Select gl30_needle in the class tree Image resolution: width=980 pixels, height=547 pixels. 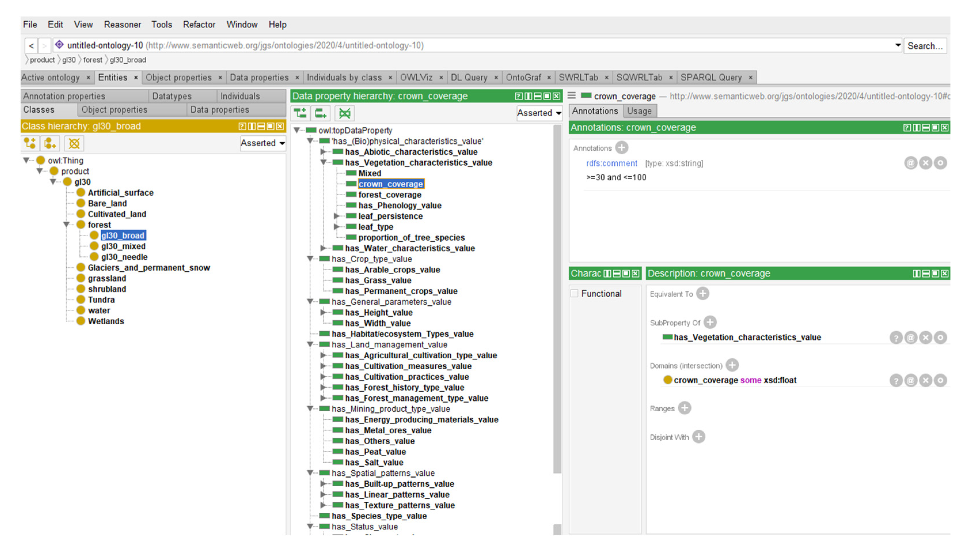(x=124, y=257)
